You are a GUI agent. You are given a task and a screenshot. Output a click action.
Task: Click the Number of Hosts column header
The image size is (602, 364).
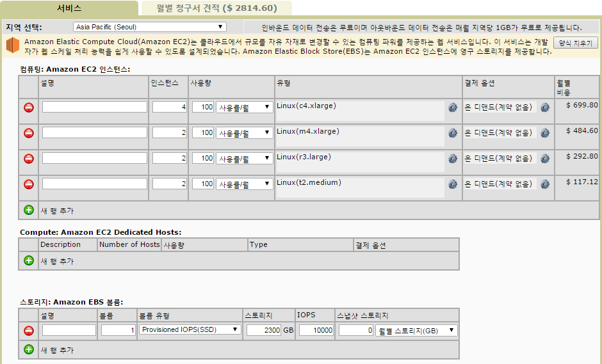click(x=129, y=244)
